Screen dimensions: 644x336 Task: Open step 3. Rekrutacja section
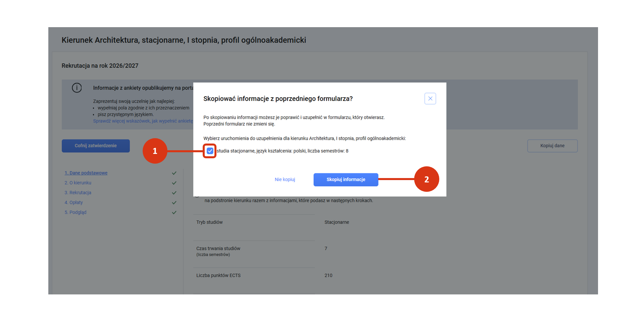pyautogui.click(x=78, y=193)
